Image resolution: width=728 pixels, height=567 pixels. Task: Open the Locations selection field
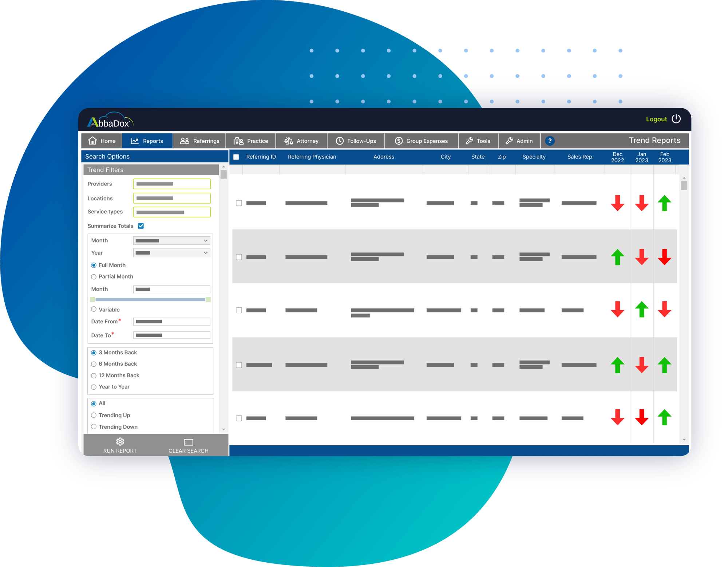(172, 198)
